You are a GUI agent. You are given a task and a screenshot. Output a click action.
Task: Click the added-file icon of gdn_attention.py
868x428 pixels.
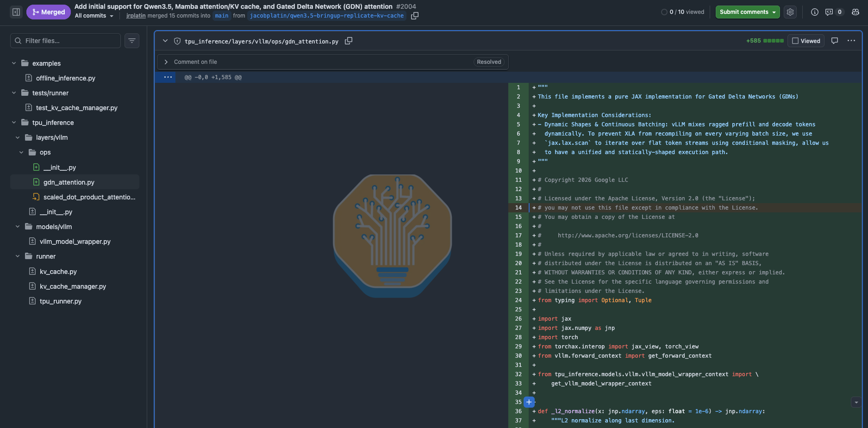coord(36,182)
